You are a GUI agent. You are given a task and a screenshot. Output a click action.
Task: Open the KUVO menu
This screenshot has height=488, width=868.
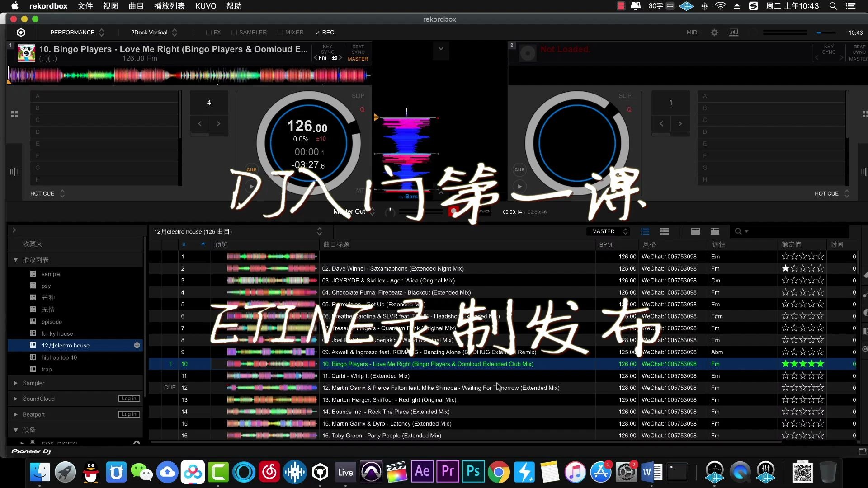tap(206, 6)
